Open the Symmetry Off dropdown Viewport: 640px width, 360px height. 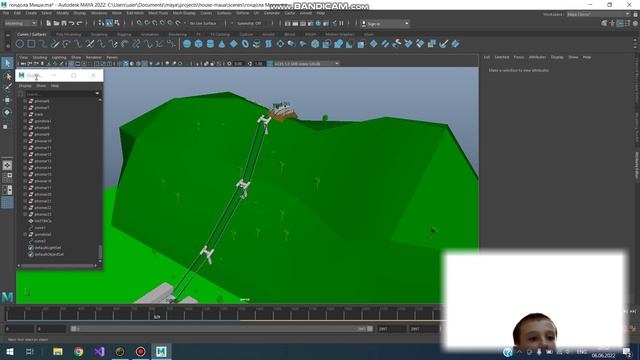(249, 23)
